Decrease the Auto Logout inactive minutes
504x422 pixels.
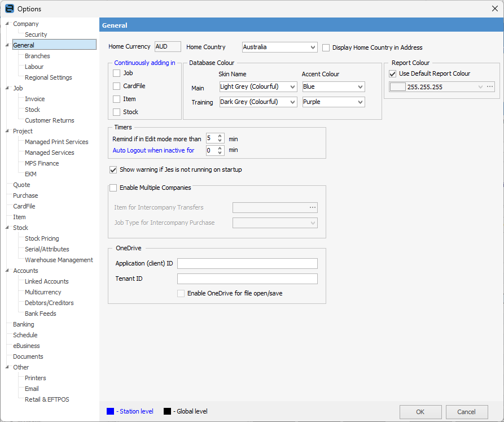click(220, 153)
